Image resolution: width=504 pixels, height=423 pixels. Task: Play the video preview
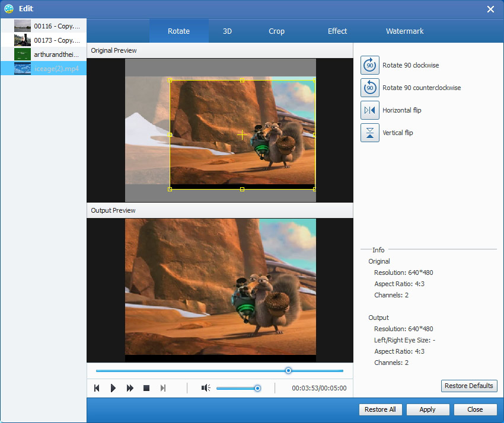[113, 388]
